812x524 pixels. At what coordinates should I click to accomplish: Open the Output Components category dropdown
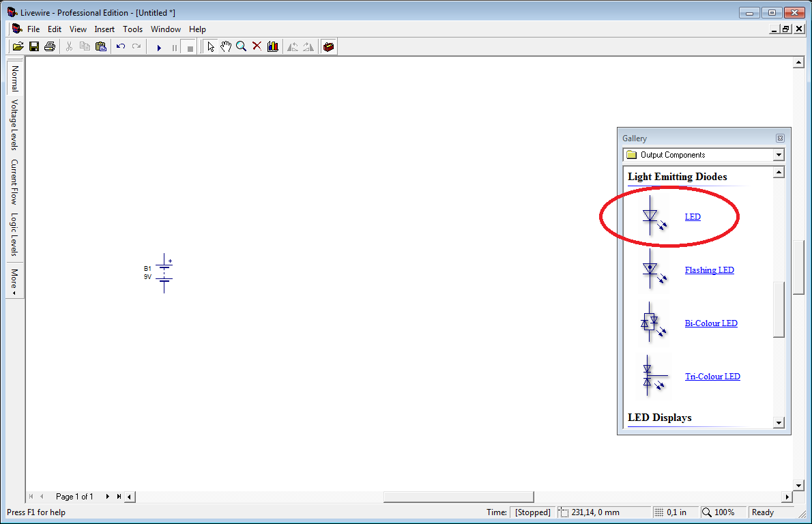click(x=779, y=155)
